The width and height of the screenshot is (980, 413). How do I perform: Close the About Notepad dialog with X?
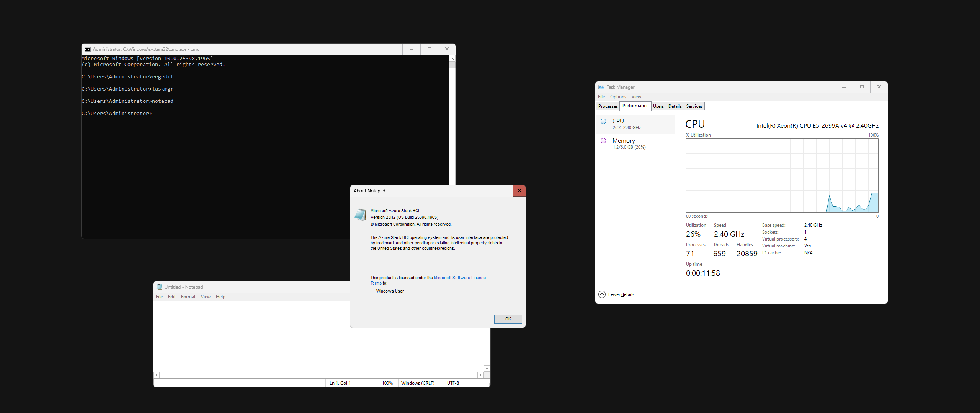(x=519, y=191)
